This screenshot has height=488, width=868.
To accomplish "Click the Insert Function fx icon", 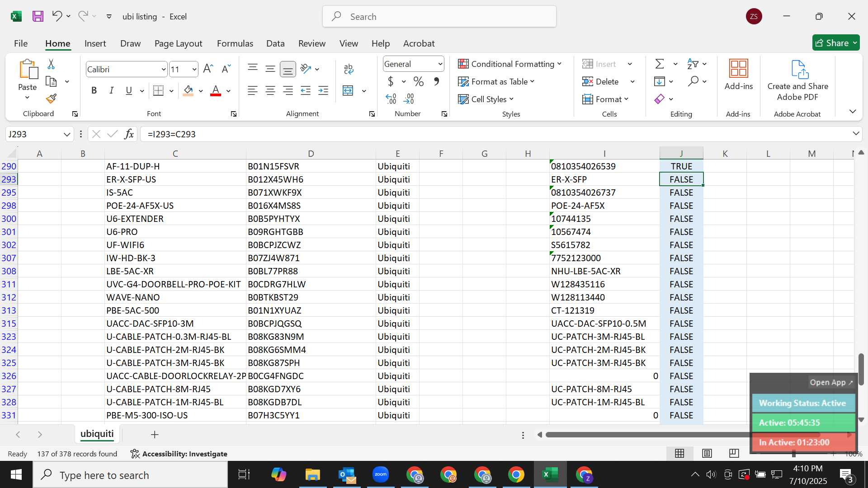I will 129,134.
